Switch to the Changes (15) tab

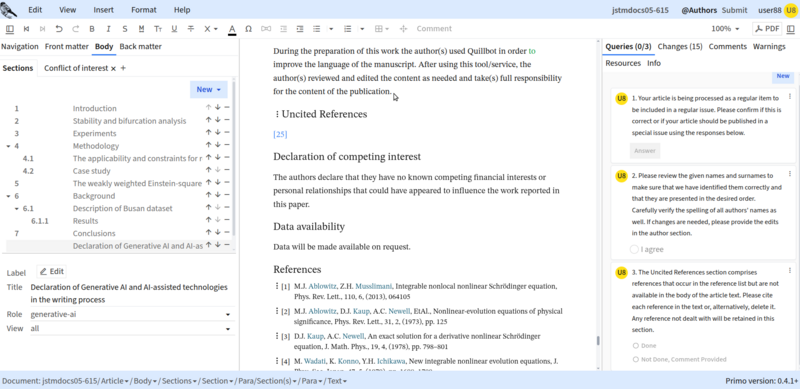pos(680,46)
